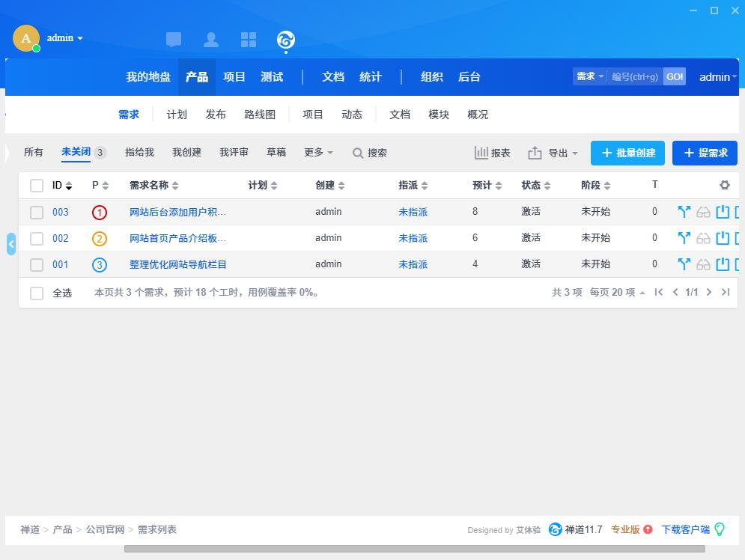Click the 提需求 button
This screenshot has width=745, height=560.
(705, 153)
